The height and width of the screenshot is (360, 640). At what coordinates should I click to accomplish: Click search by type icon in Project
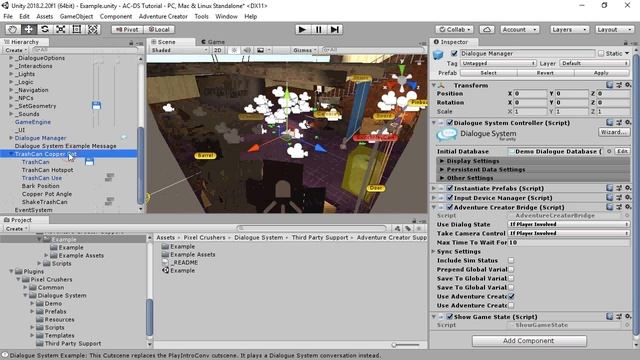pyautogui.click(x=397, y=229)
